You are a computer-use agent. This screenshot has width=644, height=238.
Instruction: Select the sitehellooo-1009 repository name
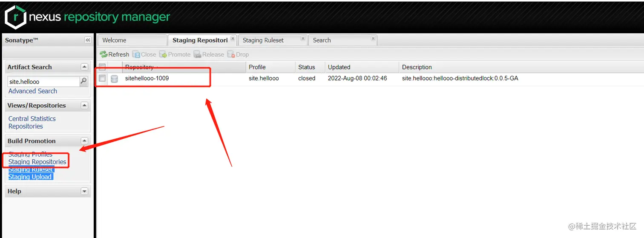[147, 78]
